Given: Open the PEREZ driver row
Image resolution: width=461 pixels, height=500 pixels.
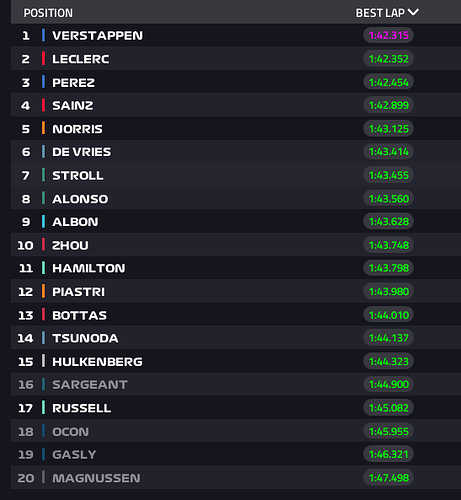Looking at the screenshot, I should (236, 82).
